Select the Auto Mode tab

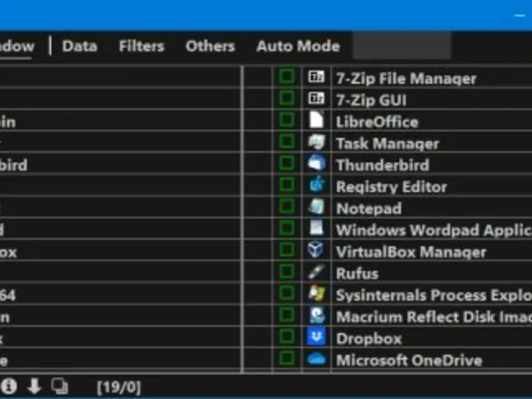pyautogui.click(x=298, y=46)
